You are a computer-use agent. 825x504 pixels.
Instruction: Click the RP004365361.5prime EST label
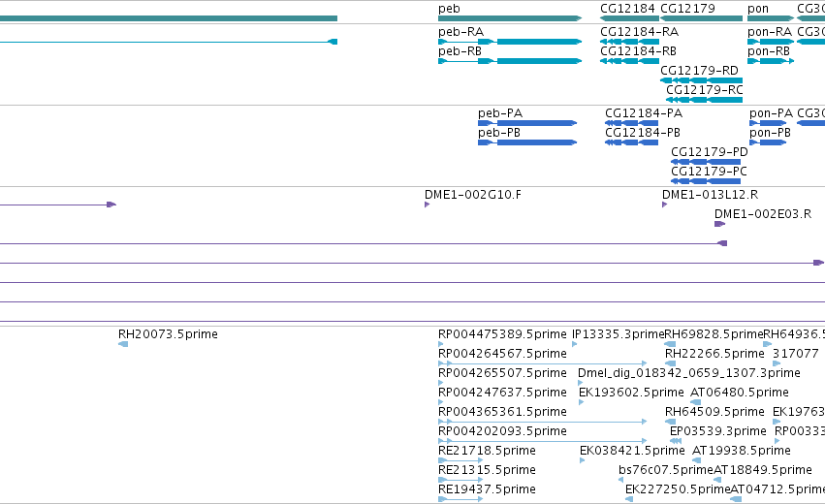coord(502,412)
